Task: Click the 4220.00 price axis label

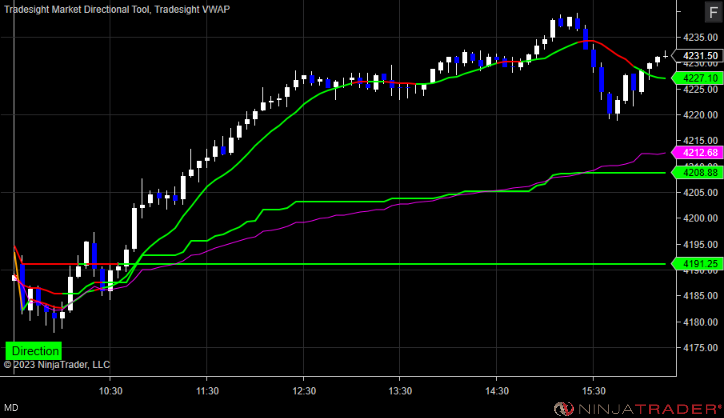Action: tap(700, 115)
